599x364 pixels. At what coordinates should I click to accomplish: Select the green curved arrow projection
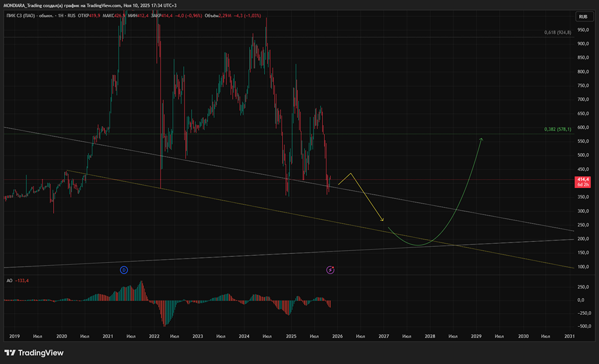(x=435, y=191)
